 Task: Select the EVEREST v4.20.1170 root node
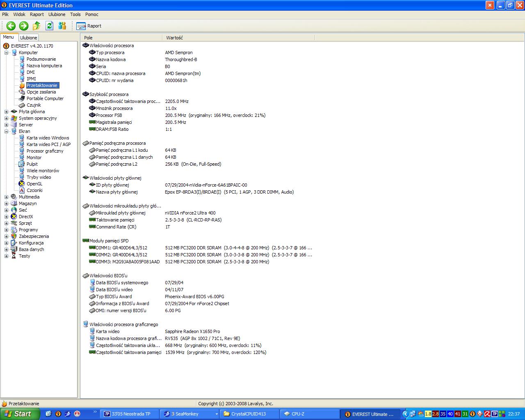(32, 46)
